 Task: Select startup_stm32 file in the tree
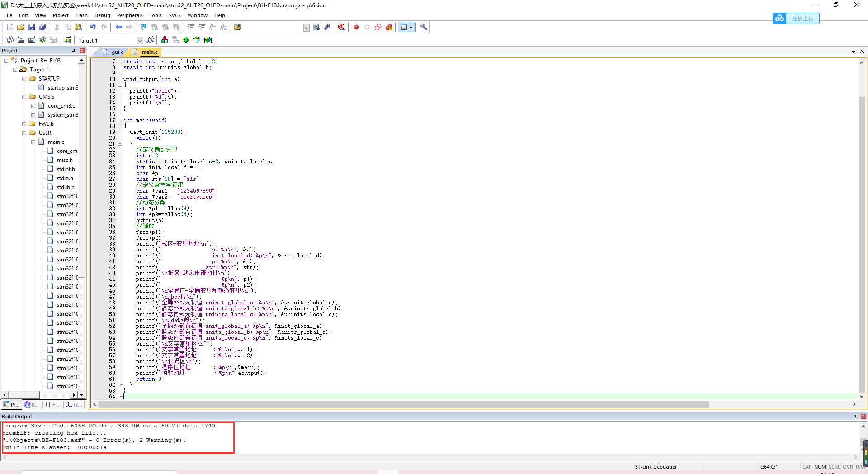(62, 88)
